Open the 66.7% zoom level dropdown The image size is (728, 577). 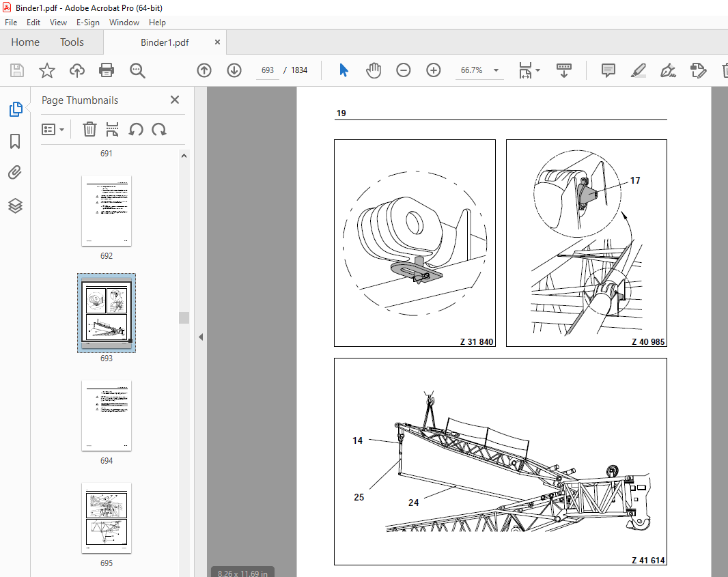pyautogui.click(x=496, y=70)
